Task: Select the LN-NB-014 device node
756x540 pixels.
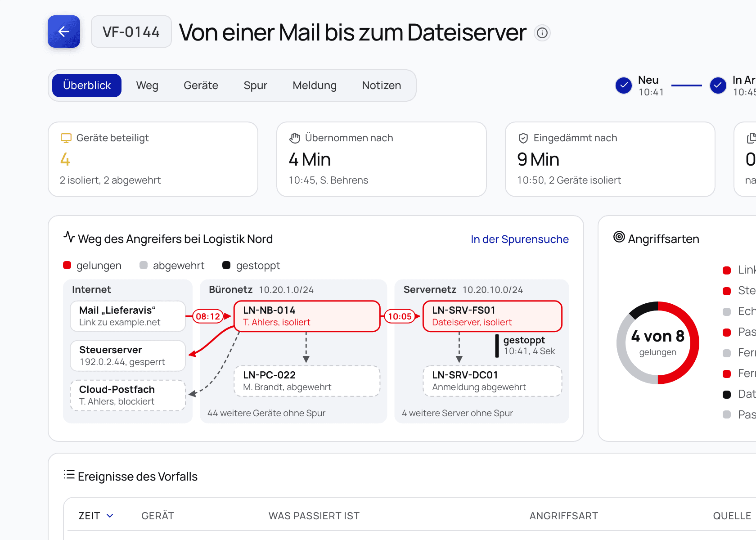Action: (307, 316)
